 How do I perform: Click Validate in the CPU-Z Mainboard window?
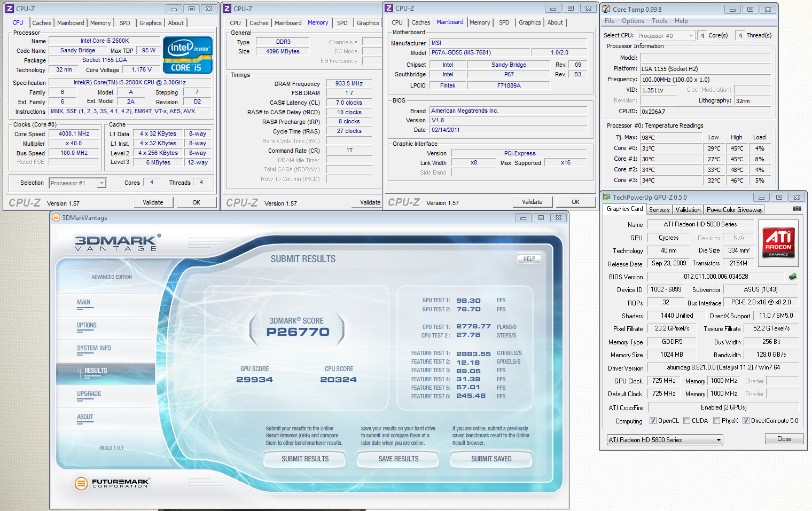532,202
